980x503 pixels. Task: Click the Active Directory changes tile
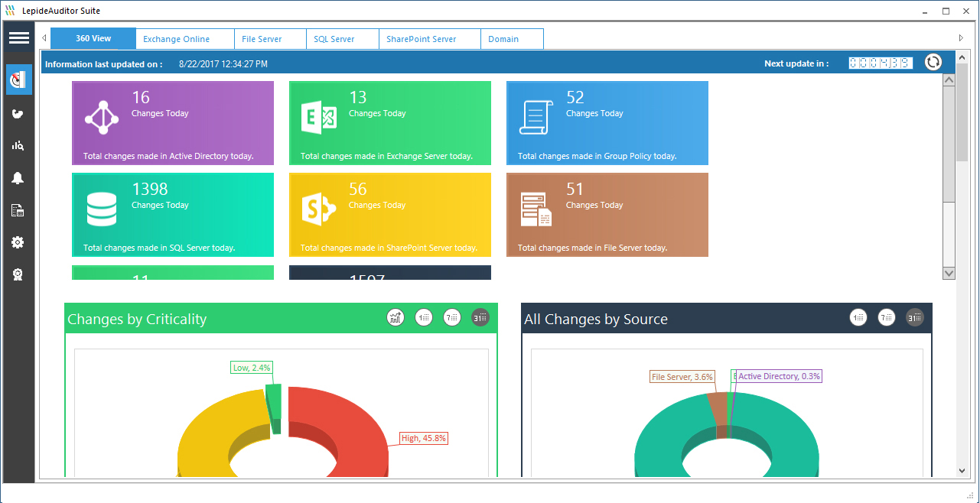[172, 123]
